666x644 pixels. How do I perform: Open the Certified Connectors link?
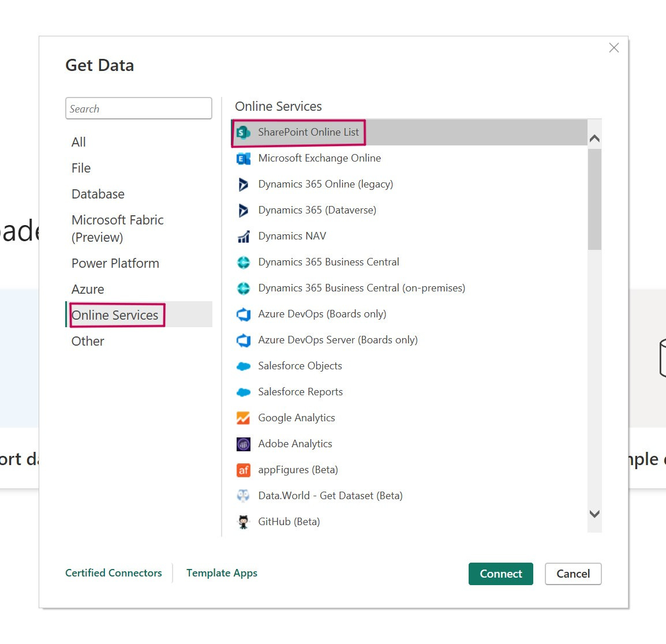point(114,573)
